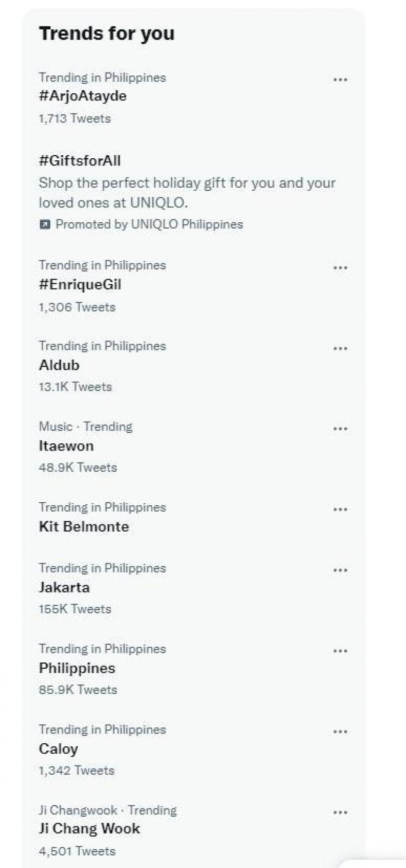This screenshot has height=868, width=406.
Task: Open the Kit Belmonte trend
Action: (x=84, y=527)
